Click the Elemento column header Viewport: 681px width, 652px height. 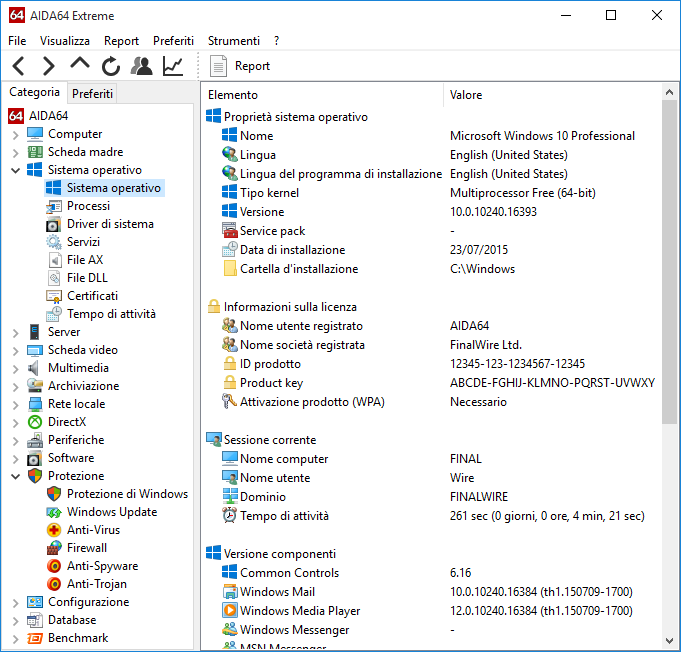click(322, 95)
